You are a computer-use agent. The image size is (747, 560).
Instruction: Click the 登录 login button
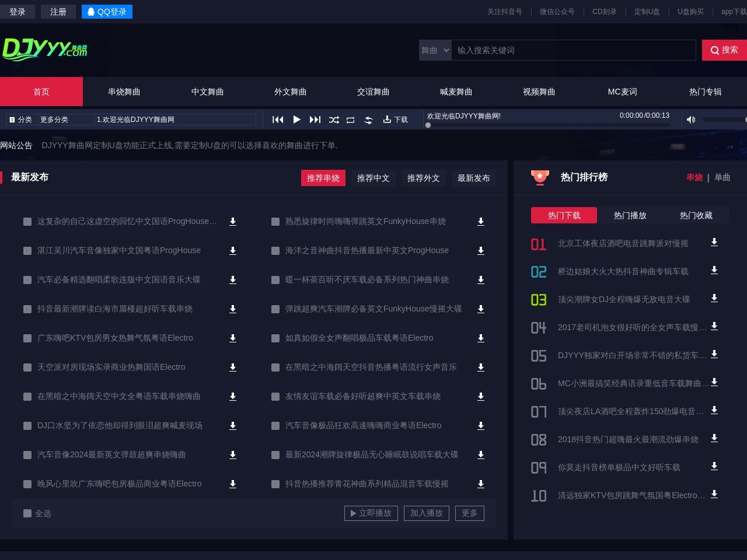coord(18,12)
